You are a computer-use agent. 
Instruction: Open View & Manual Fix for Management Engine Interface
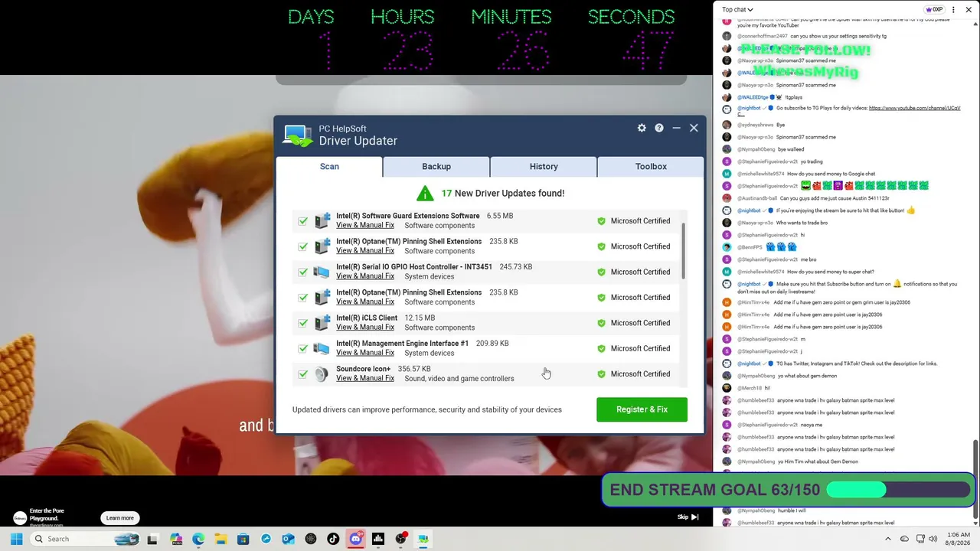[365, 353]
